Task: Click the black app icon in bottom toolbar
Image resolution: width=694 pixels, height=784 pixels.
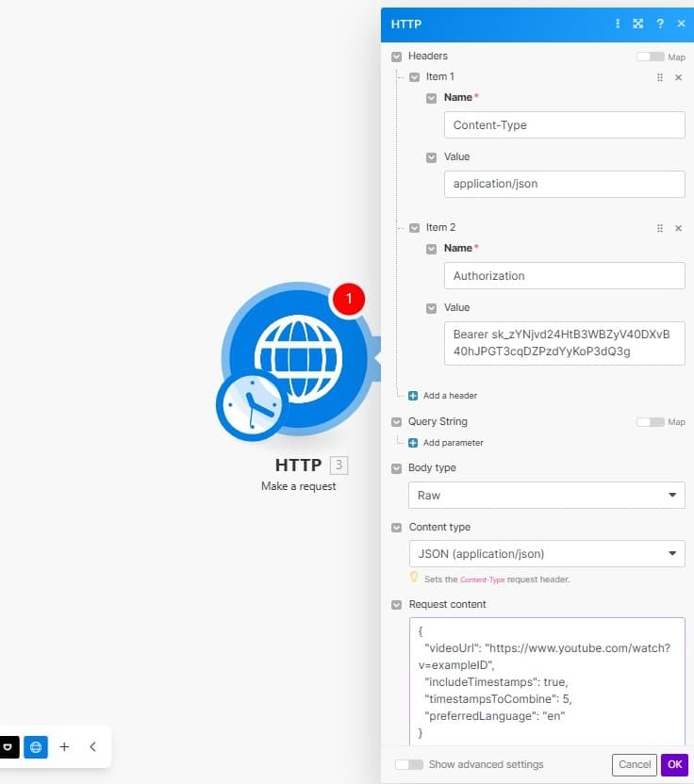Action: click(8, 747)
